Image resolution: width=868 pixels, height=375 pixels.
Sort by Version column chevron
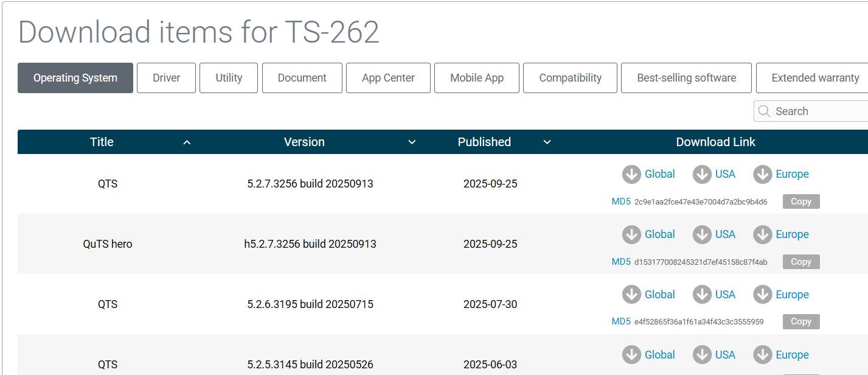point(412,142)
